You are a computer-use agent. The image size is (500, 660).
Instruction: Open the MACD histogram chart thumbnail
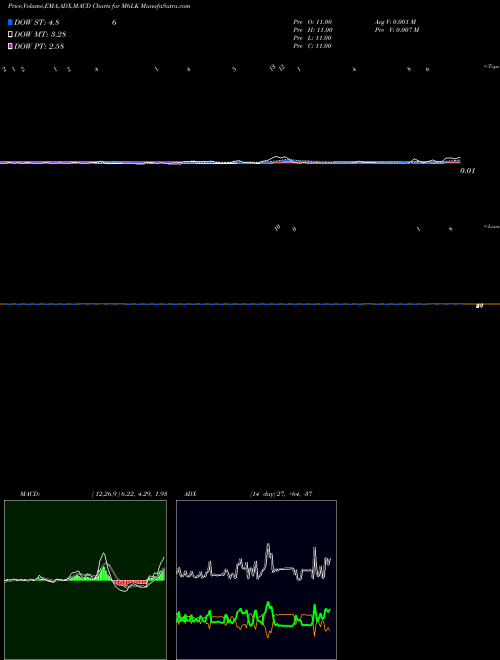[x=85, y=580]
